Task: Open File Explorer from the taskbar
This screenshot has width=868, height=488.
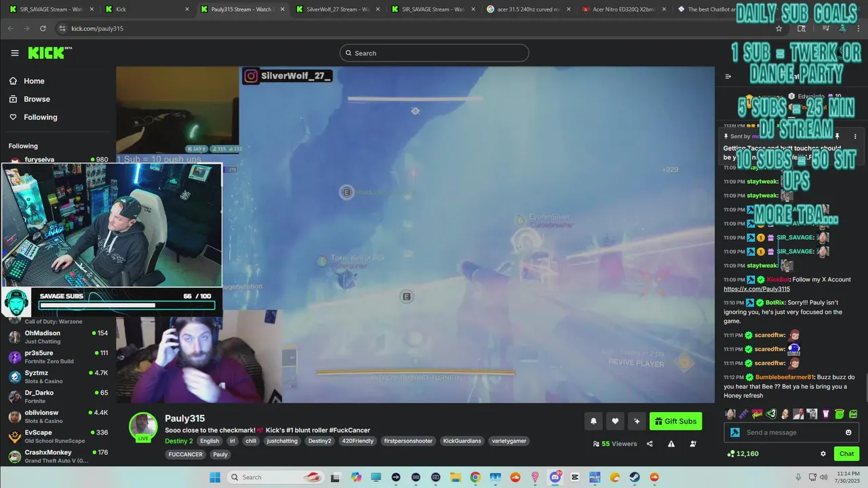Action: tap(456, 477)
